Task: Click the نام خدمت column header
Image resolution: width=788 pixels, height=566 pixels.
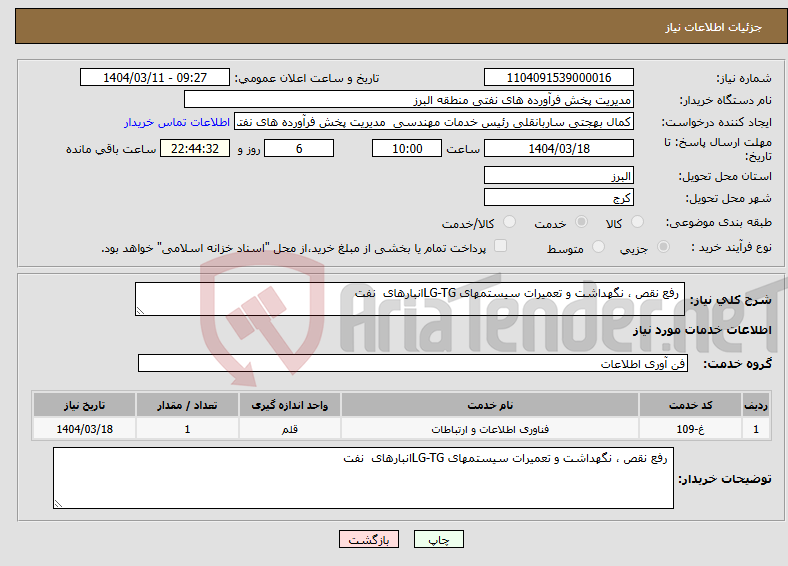Action: [x=490, y=405]
